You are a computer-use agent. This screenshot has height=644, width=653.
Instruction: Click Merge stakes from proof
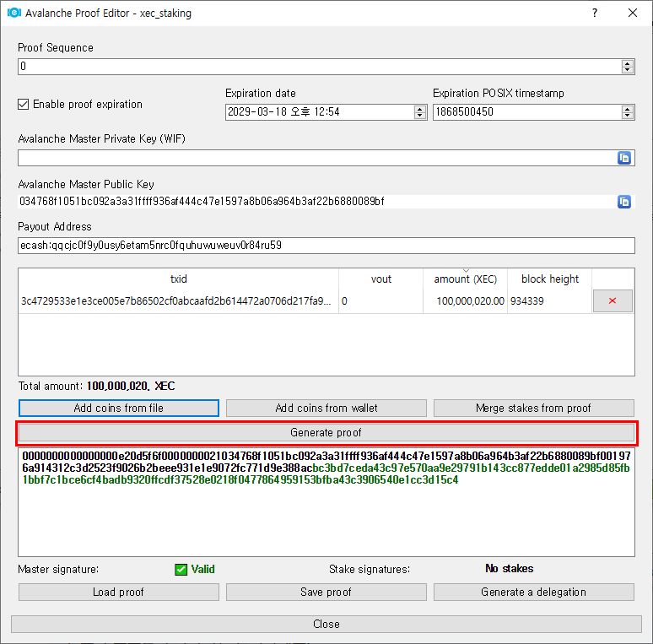pyautogui.click(x=533, y=409)
